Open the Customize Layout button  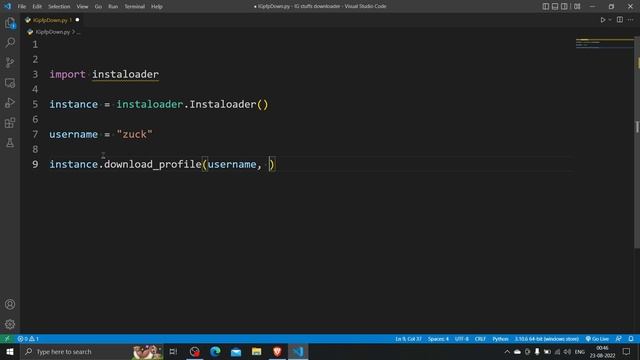[577, 7]
